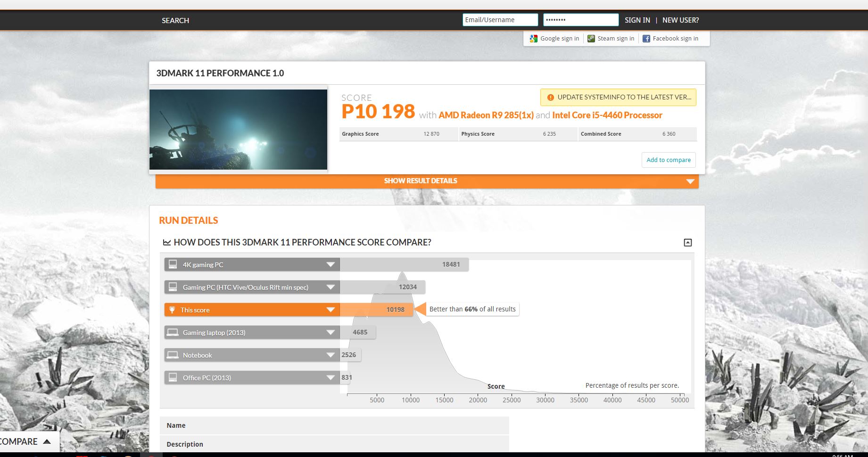The image size is (868, 457).
Task: Collapse the score comparison section via corner icon
Action: point(688,243)
